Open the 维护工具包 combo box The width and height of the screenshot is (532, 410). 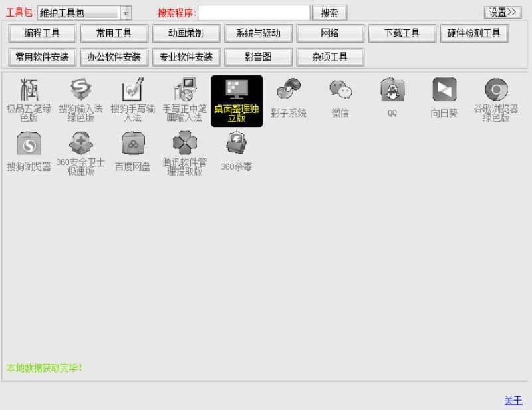pyautogui.click(x=84, y=13)
